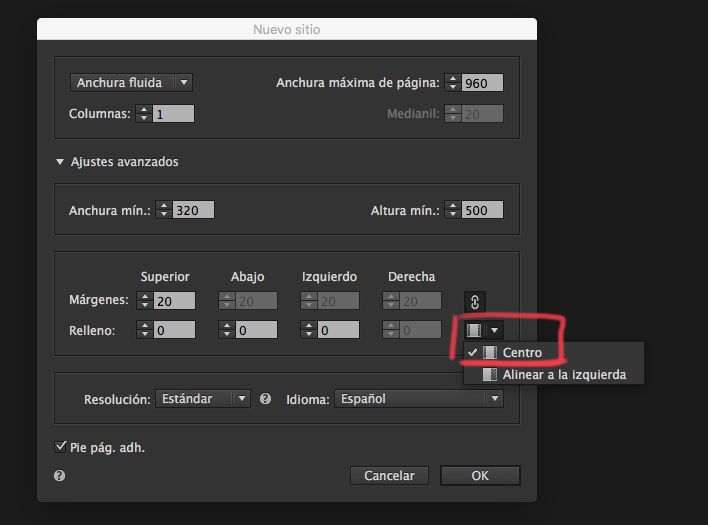Click the Márgenes Superior stepper arrows

[x=145, y=301]
